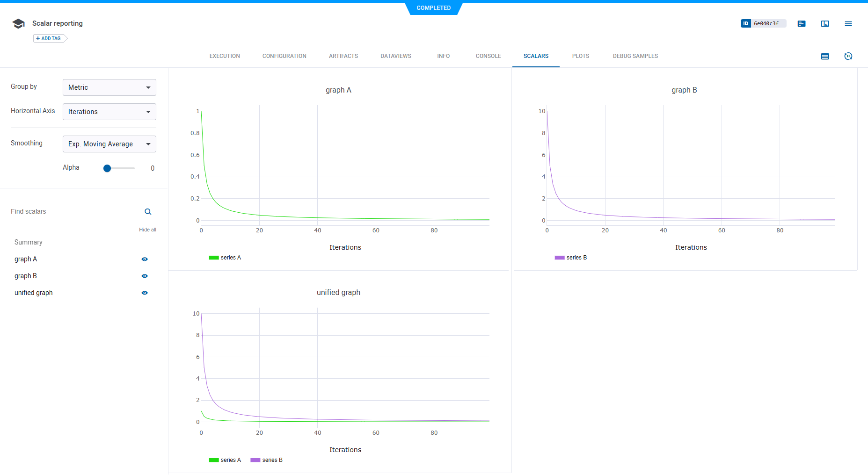Click the graduation cap experiment icon
This screenshot has height=475, width=868.
coord(19,24)
